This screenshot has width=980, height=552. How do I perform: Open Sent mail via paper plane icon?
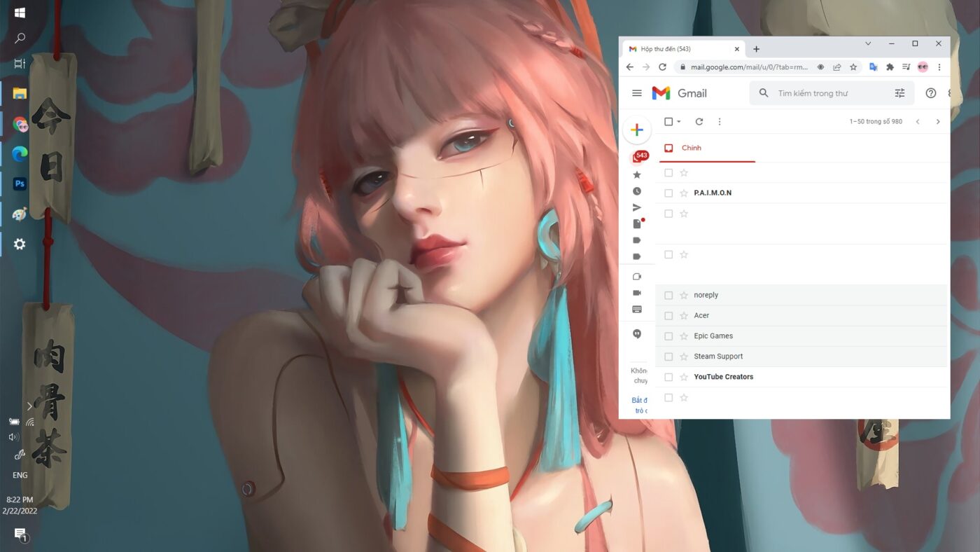point(637,207)
